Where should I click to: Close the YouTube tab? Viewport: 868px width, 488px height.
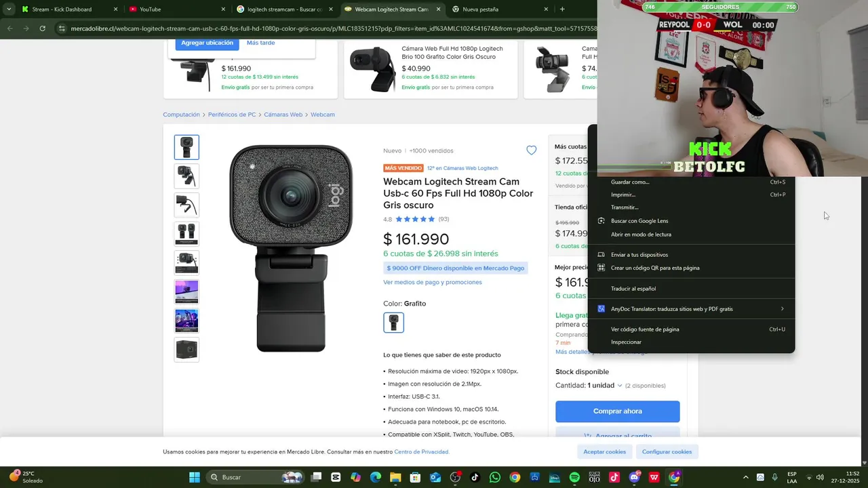[x=223, y=9]
